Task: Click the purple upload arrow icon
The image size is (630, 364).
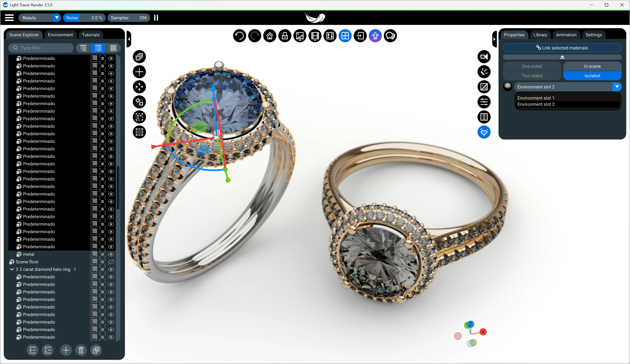Action: [375, 36]
